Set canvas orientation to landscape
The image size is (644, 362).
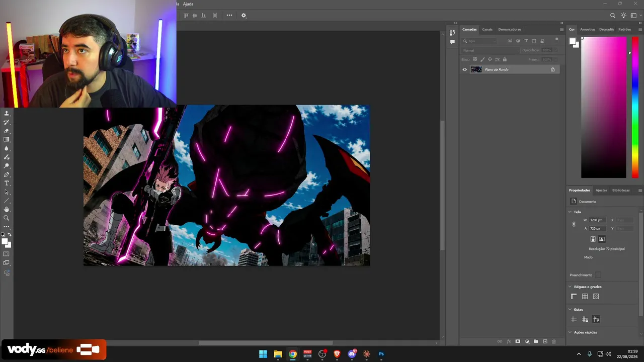click(602, 239)
